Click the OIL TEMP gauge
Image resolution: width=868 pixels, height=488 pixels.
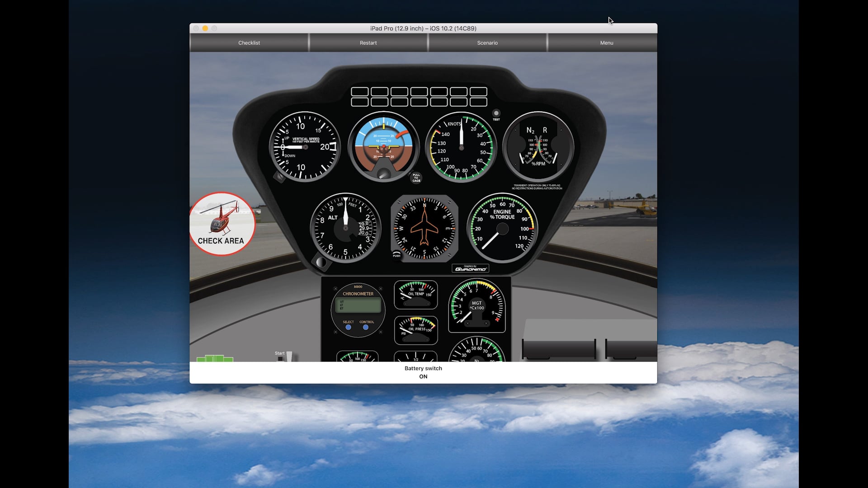pos(415,295)
